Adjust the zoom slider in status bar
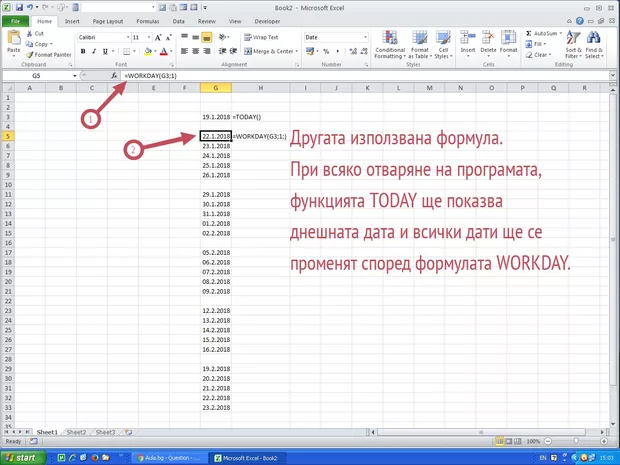The width and height of the screenshot is (620, 465). (x=576, y=441)
